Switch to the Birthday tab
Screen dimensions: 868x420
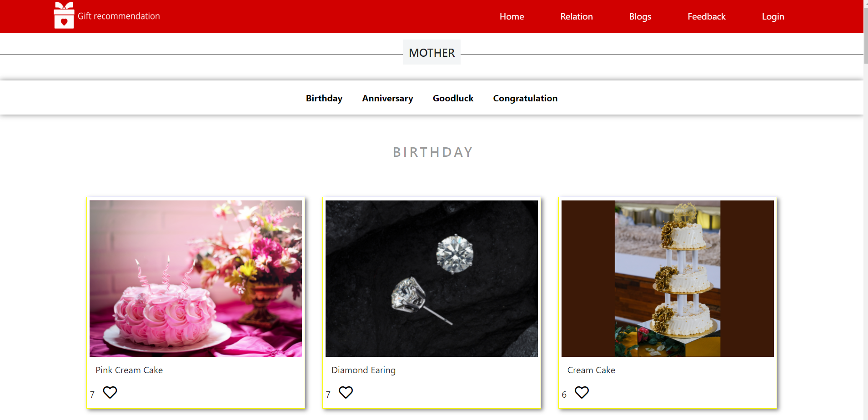(x=324, y=98)
